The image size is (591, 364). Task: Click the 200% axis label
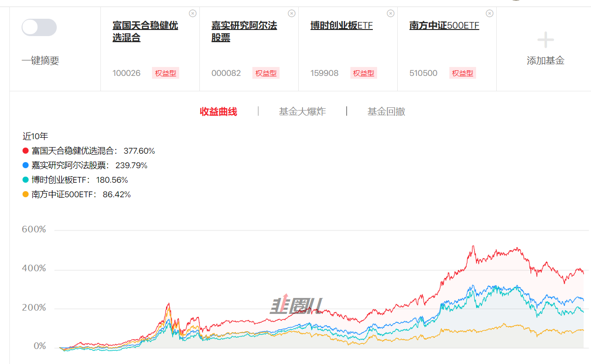pyautogui.click(x=34, y=308)
